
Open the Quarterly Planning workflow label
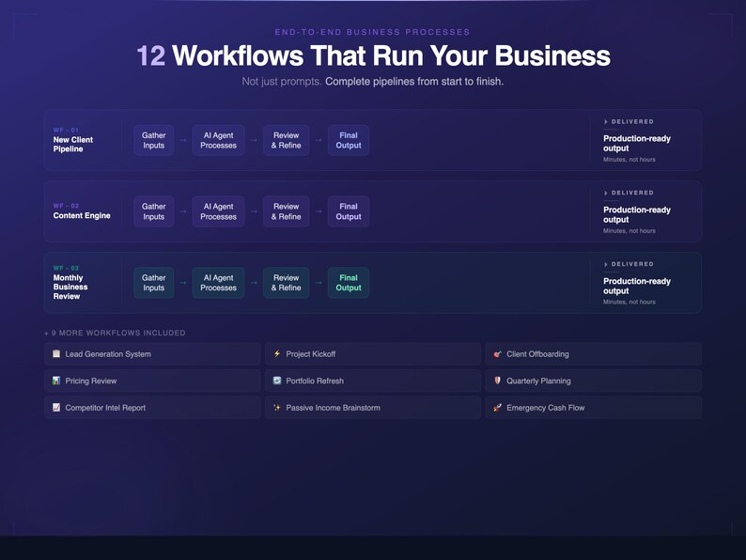538,381
